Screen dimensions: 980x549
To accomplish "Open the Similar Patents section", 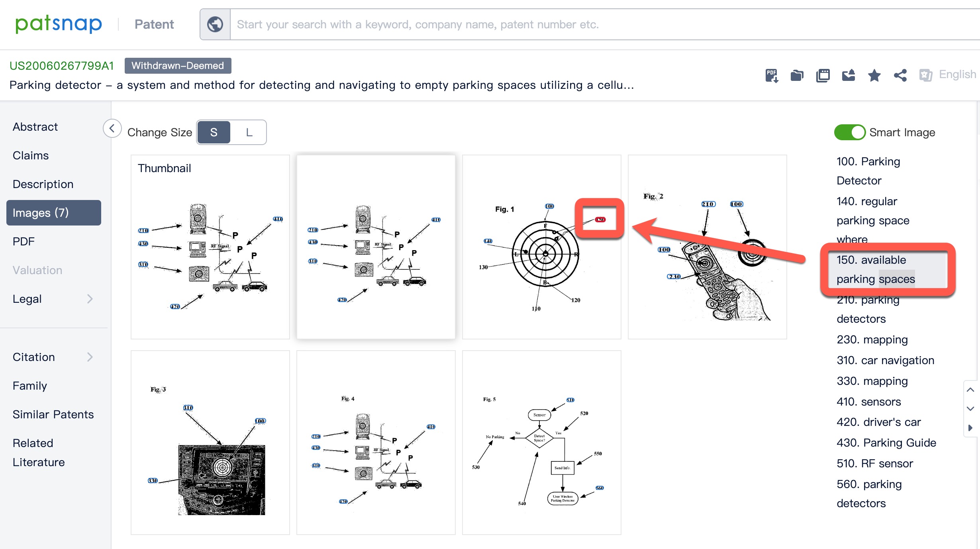I will 53,414.
